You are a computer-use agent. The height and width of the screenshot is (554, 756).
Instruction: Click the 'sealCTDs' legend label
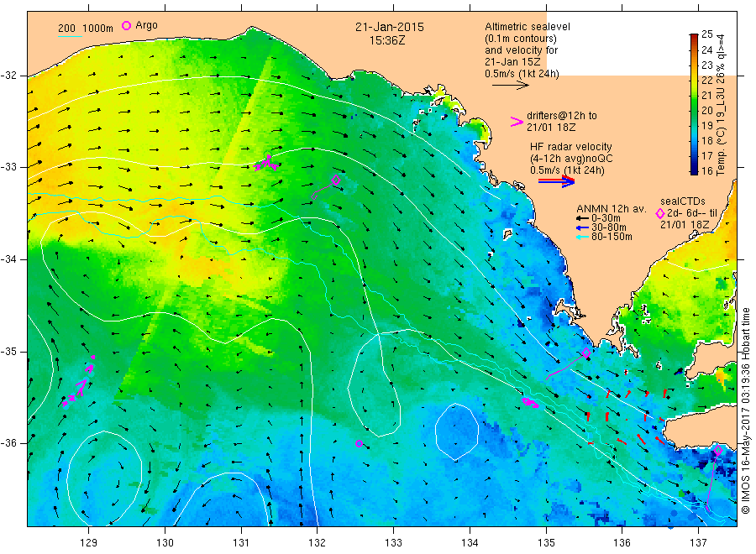[x=683, y=201]
